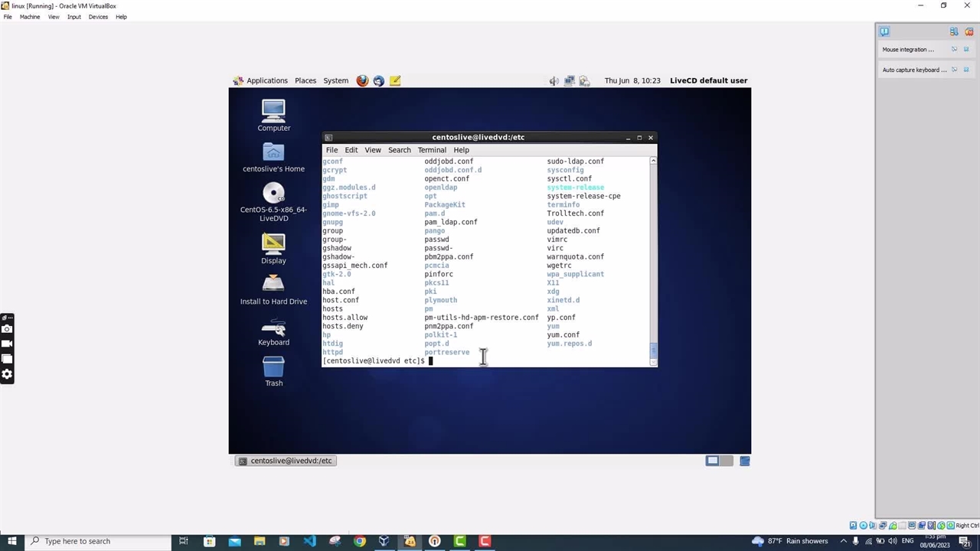Click the yellow notes icon in top panel

tap(395, 80)
